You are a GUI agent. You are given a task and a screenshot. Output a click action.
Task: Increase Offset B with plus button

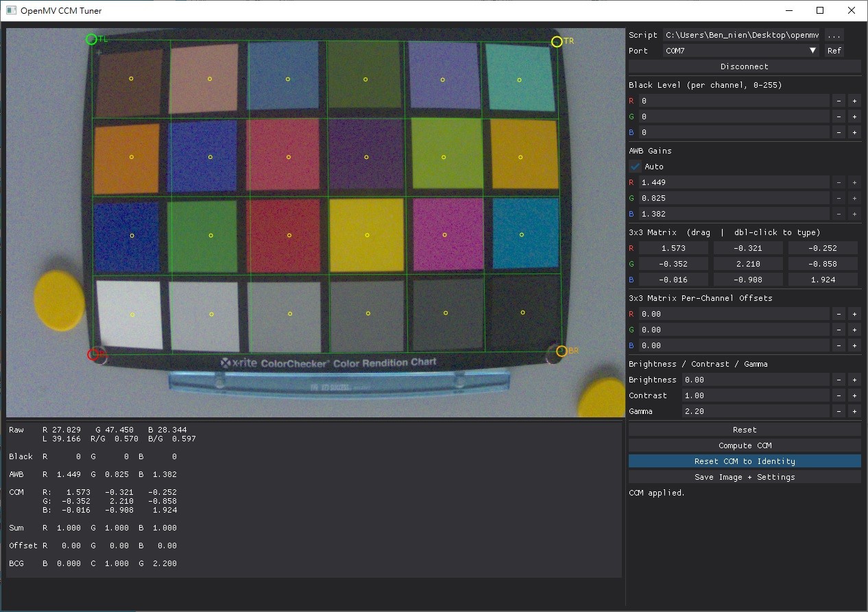[x=854, y=345]
